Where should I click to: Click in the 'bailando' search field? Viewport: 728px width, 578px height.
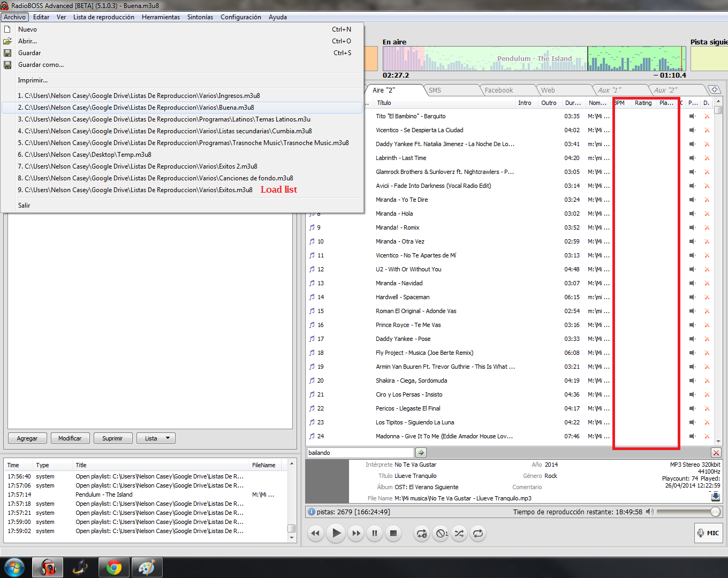[x=360, y=453]
